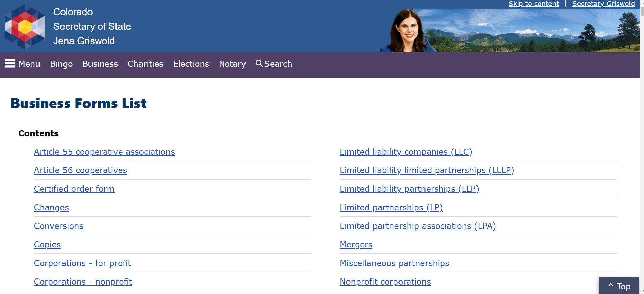Click the Colorado Secretary of State logo
The image size is (644, 294).
pyautogui.click(x=25, y=27)
